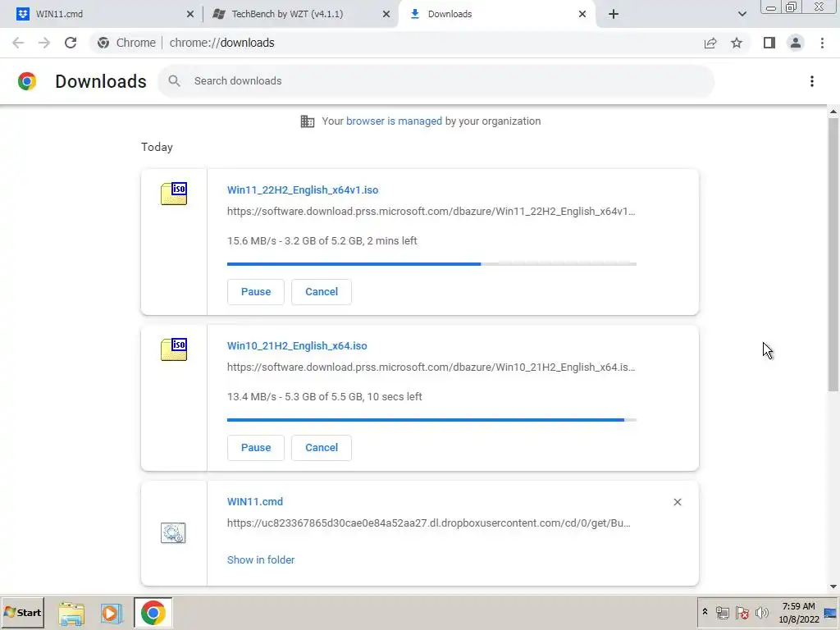The width and height of the screenshot is (840, 630).
Task: Open the WIN11.cmd file link
Action: click(x=255, y=502)
